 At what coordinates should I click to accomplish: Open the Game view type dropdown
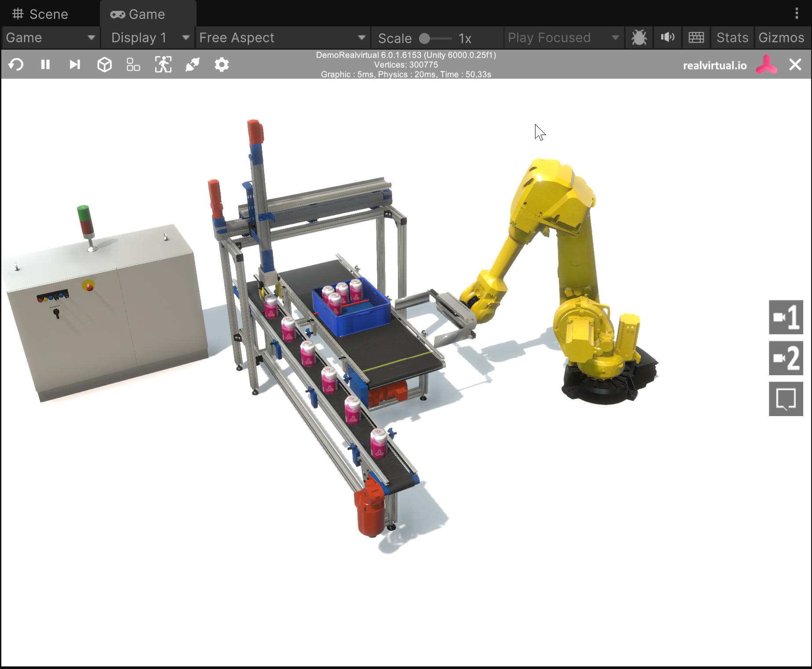50,38
